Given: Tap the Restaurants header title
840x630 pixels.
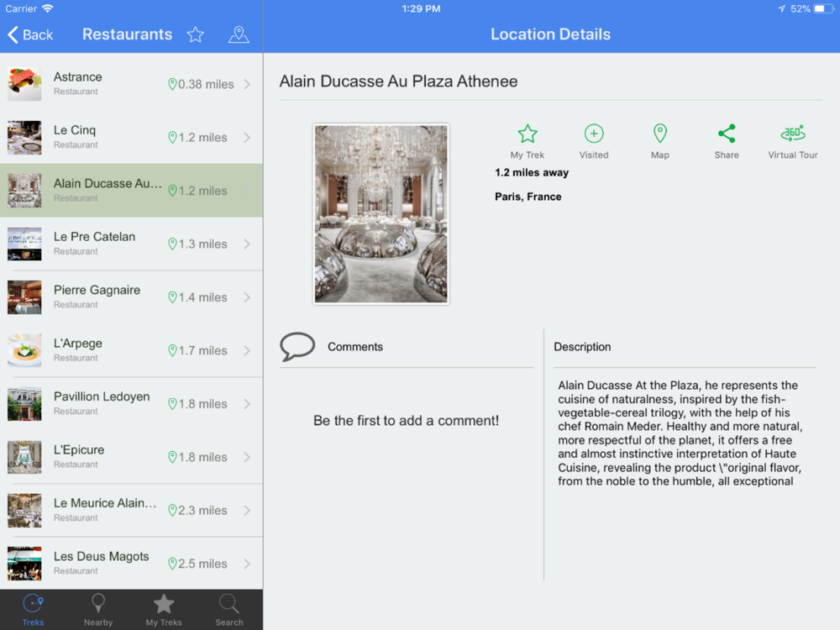Looking at the screenshot, I should [128, 34].
